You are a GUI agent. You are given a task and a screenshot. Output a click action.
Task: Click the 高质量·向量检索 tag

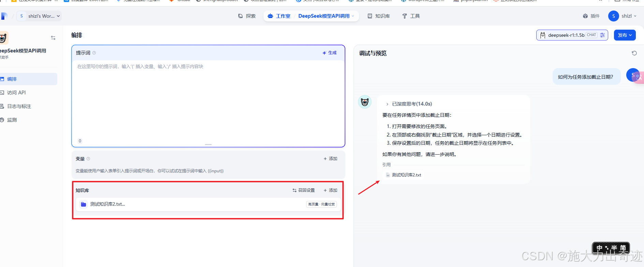tap(321, 204)
